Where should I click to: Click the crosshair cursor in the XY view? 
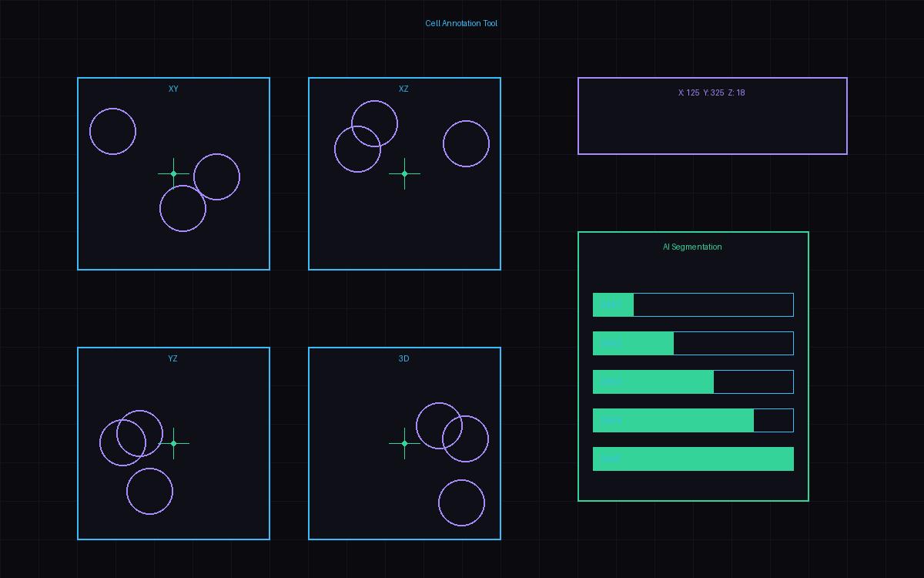173,173
